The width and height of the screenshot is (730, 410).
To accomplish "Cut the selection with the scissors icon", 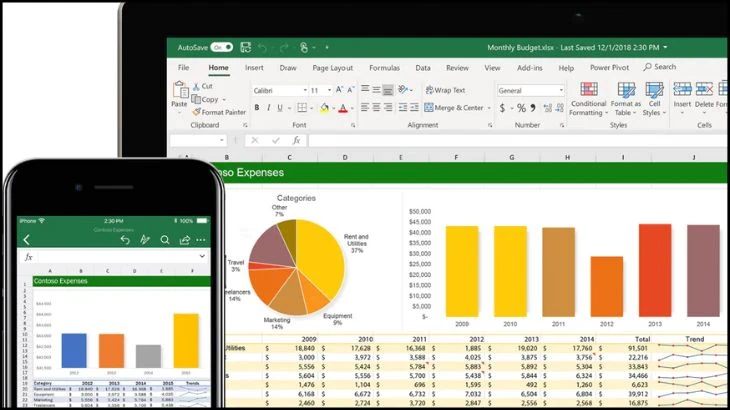I will 196,87.
